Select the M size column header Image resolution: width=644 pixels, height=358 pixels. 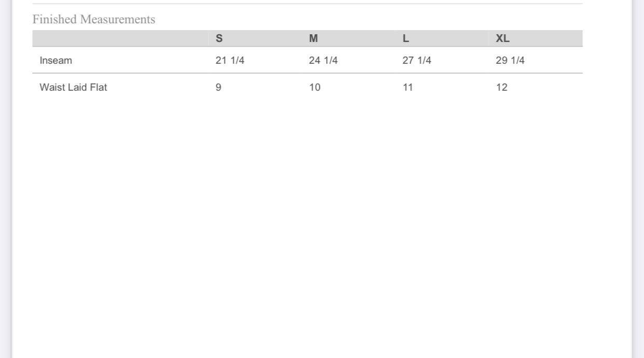tap(313, 38)
